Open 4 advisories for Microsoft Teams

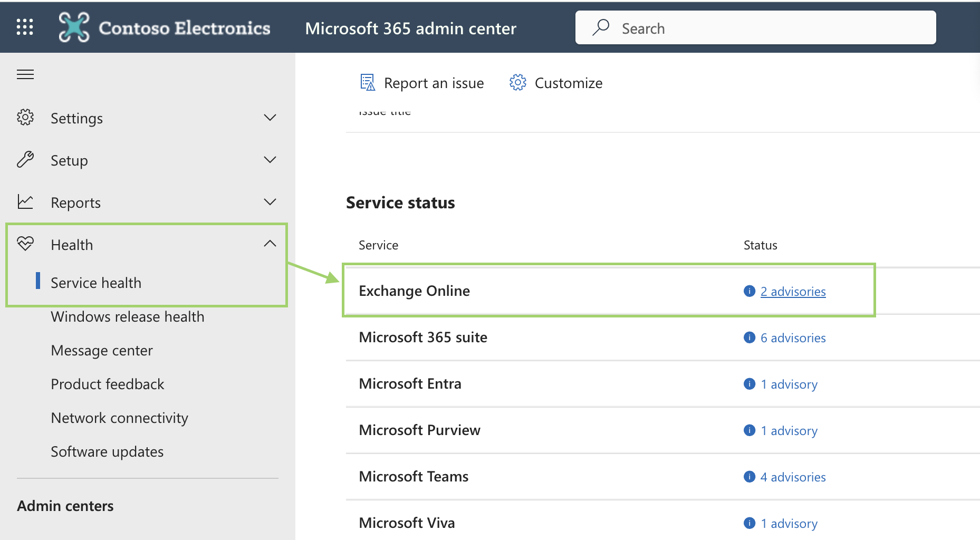pyautogui.click(x=793, y=477)
